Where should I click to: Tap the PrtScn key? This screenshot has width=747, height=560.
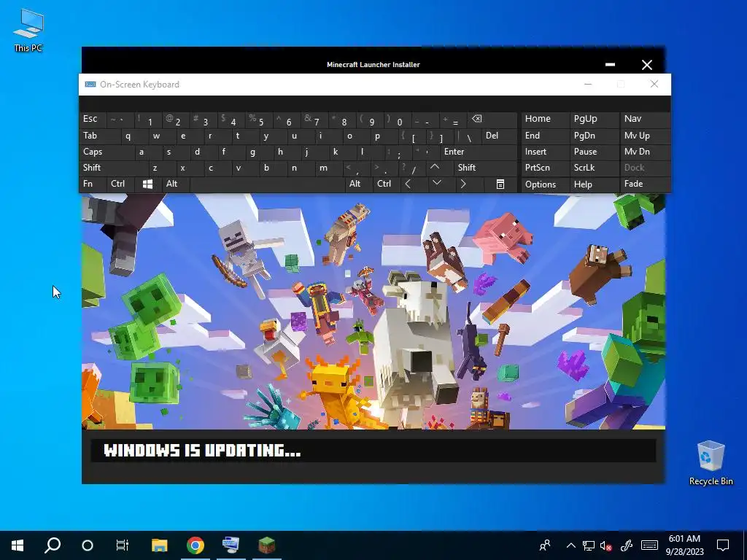click(x=544, y=168)
